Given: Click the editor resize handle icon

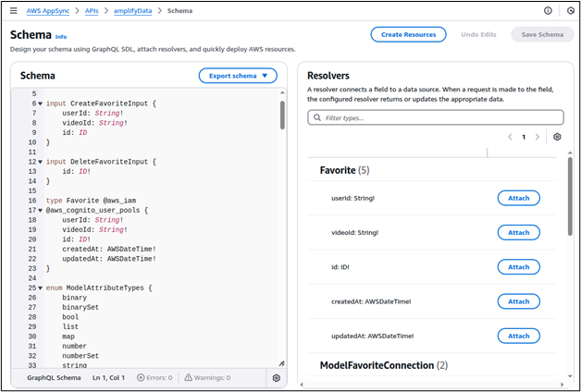Looking at the screenshot, I should click(281, 364).
